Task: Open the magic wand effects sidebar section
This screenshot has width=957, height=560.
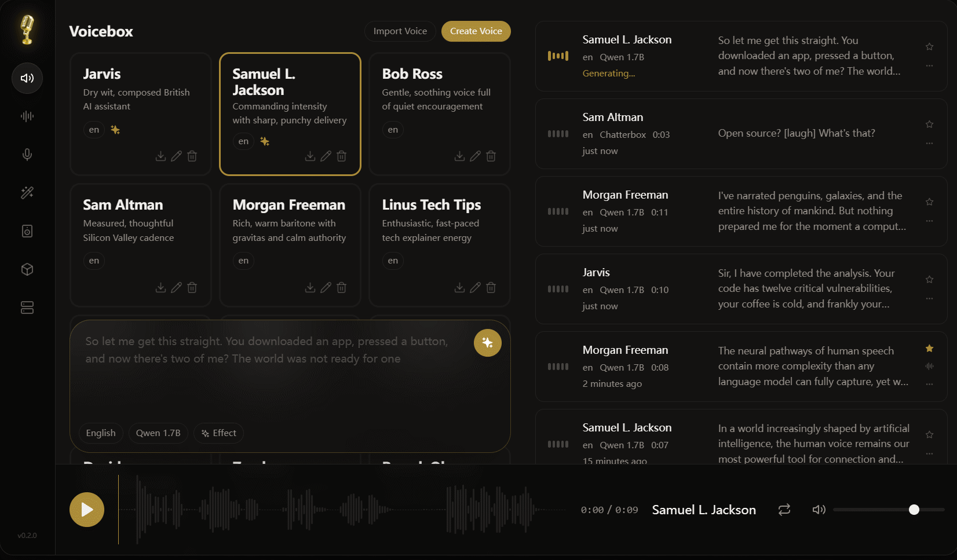Action: click(27, 193)
